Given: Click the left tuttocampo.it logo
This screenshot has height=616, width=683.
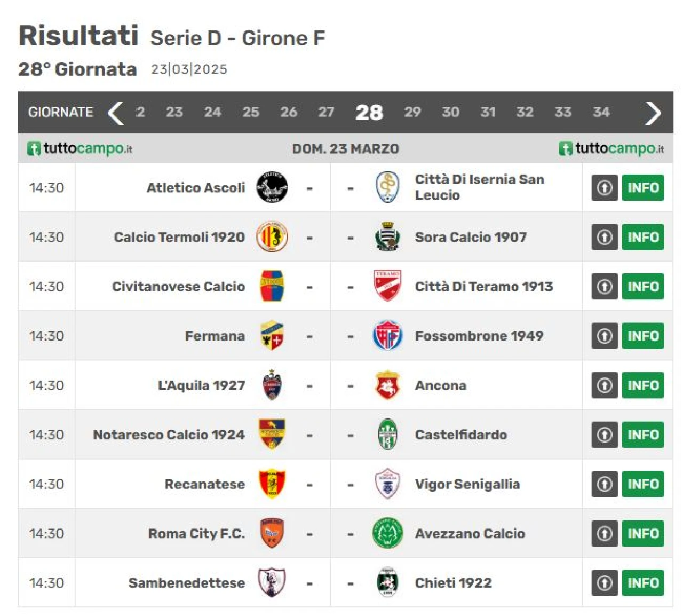Looking at the screenshot, I should (80, 148).
